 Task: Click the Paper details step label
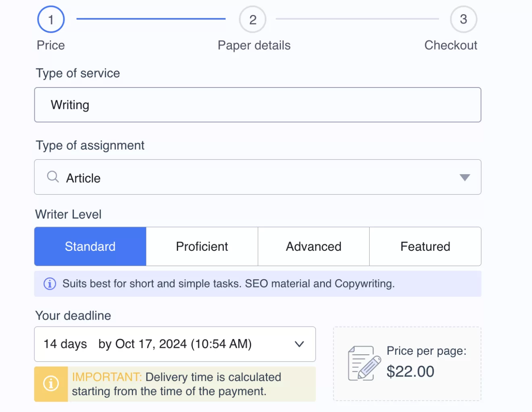254,45
